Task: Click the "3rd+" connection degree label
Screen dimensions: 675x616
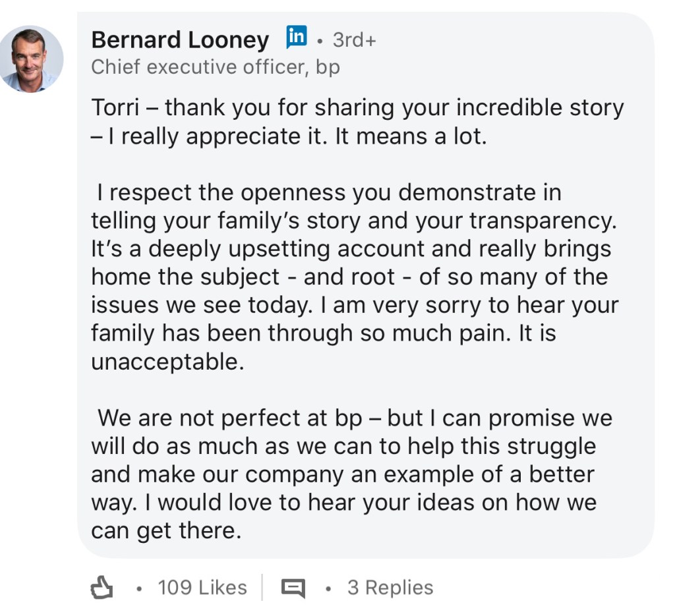Action: tap(355, 40)
